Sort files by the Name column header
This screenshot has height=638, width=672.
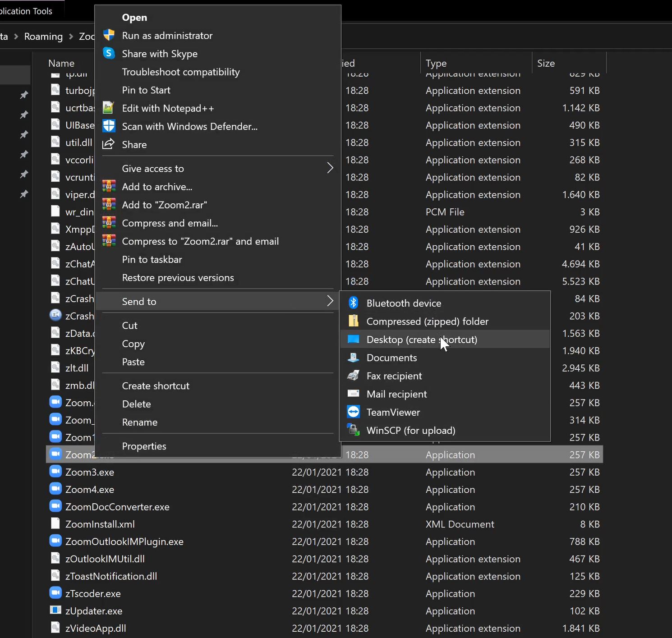(x=61, y=63)
